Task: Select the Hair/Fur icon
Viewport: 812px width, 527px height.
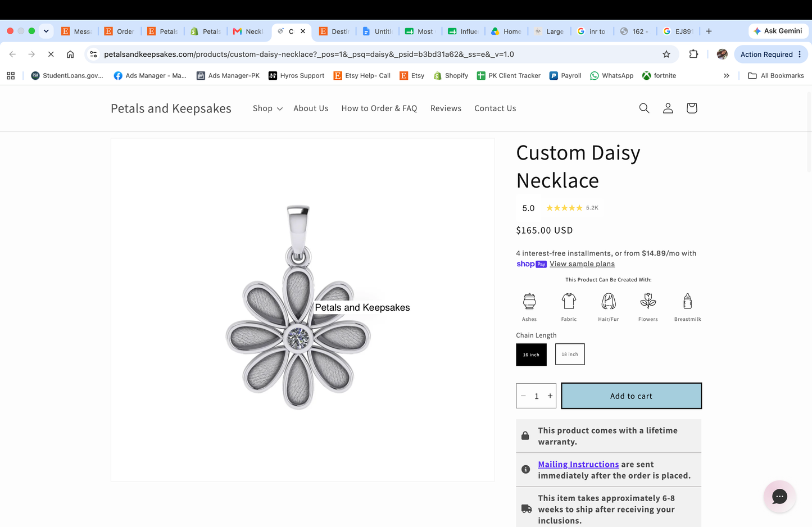Action: tap(609, 302)
